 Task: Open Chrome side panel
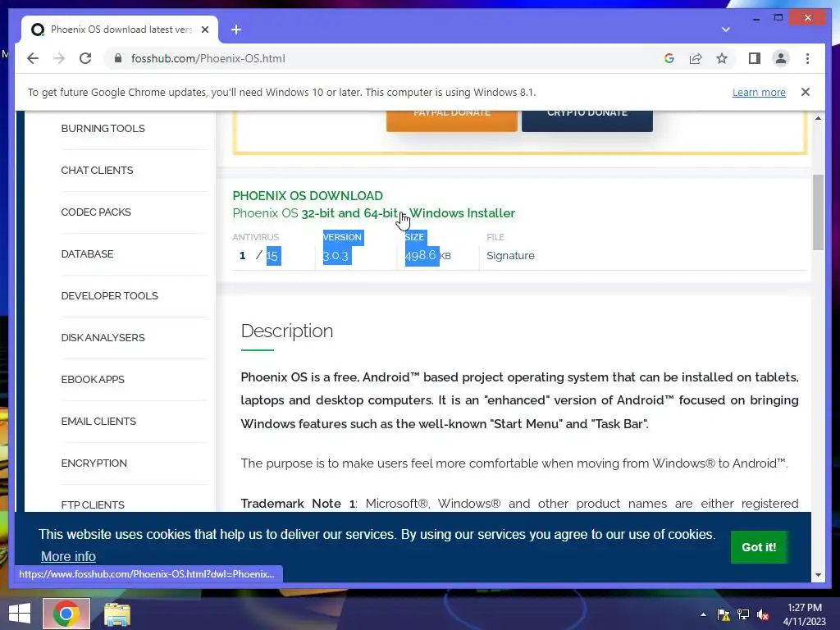[755, 58]
